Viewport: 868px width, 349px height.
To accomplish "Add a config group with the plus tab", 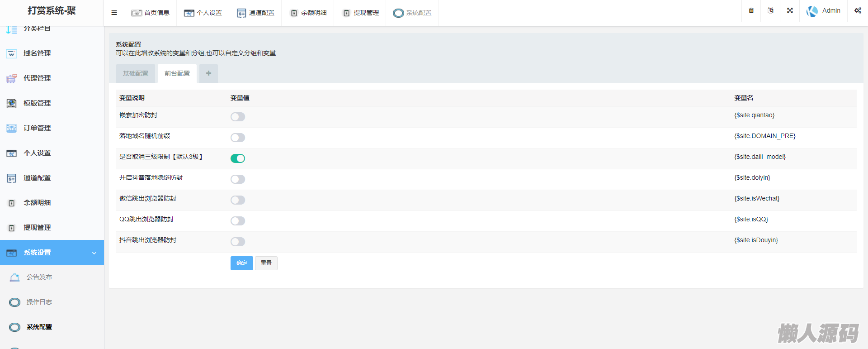I will click(208, 73).
